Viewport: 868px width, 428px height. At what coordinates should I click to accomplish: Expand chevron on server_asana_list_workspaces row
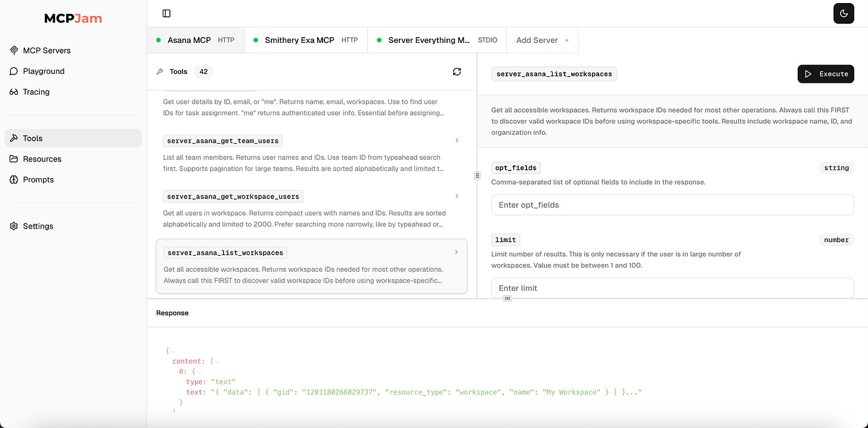457,252
